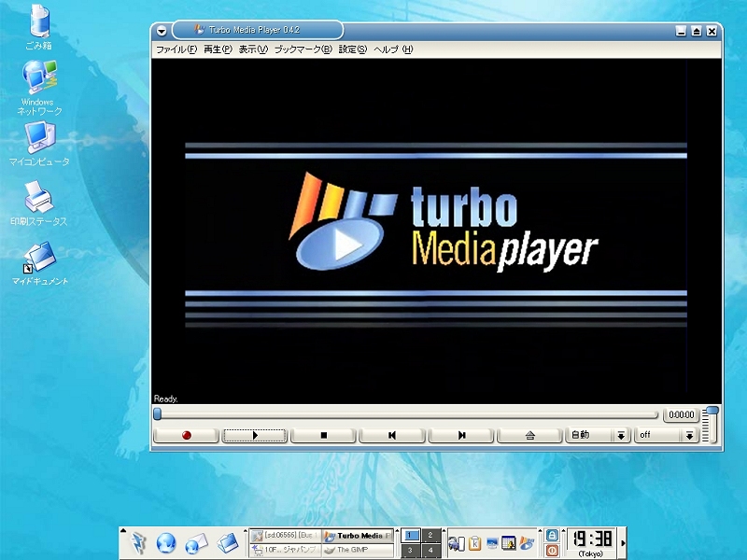This screenshot has height=560, width=747.
Task: Click the display settings tray icon
Action: point(492,543)
